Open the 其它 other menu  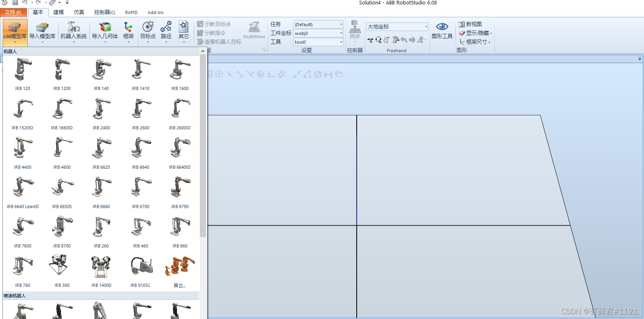point(184,32)
